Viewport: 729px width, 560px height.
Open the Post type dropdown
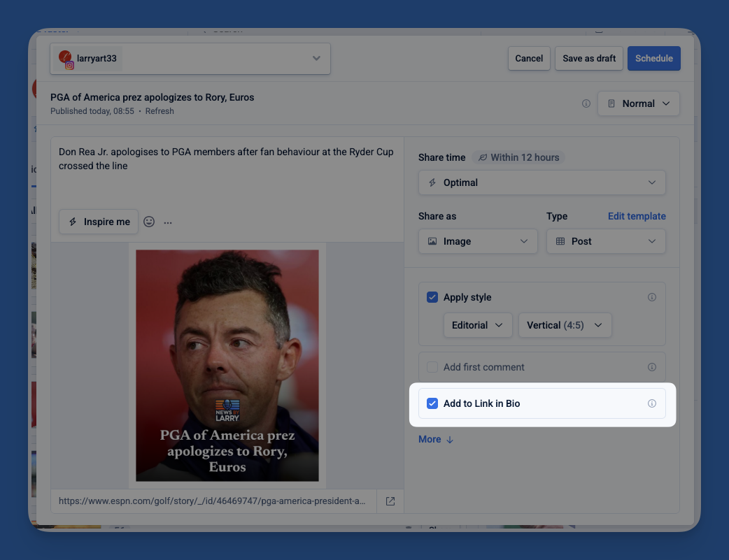pyautogui.click(x=605, y=241)
